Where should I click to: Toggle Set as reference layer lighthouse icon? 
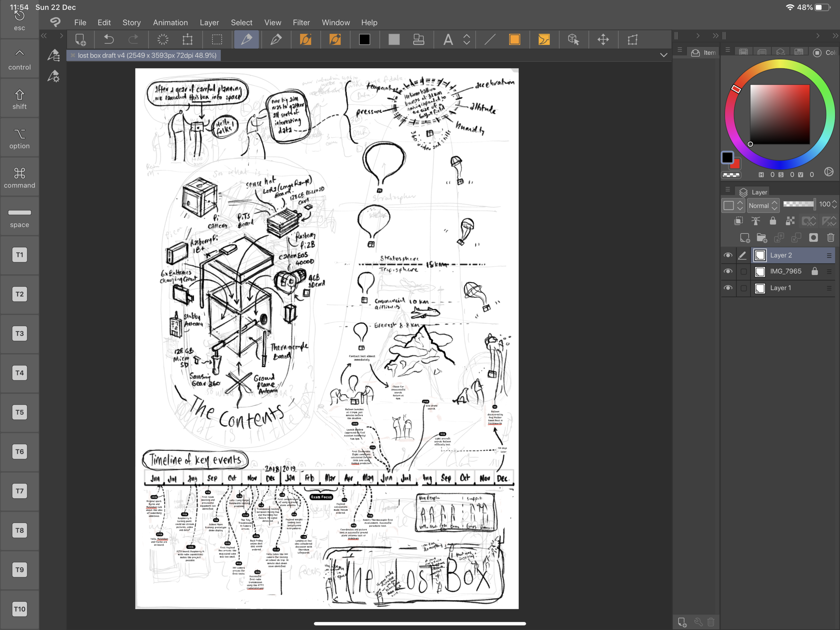coord(756,221)
